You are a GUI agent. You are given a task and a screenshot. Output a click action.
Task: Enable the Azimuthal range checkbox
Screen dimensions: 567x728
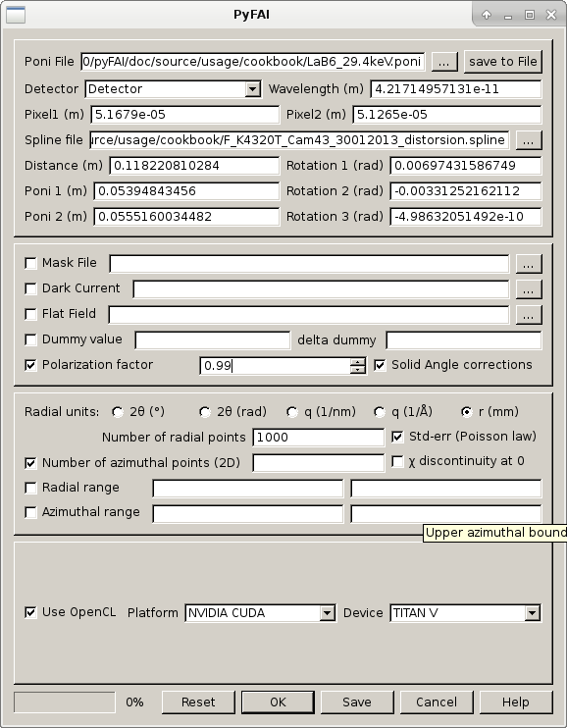click(x=30, y=512)
